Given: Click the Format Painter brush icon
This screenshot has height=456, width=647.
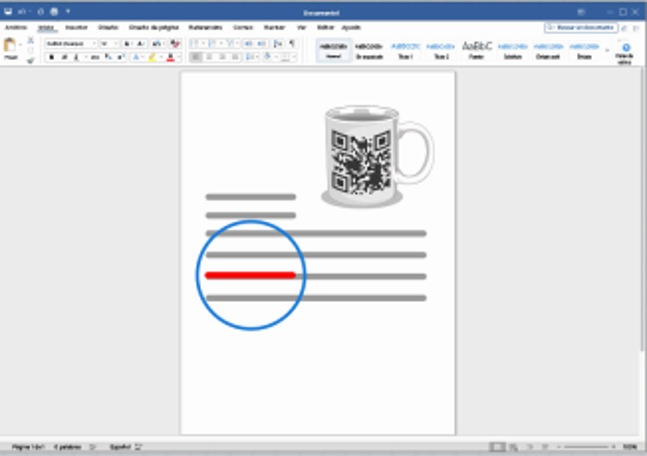Looking at the screenshot, I should point(31,60).
